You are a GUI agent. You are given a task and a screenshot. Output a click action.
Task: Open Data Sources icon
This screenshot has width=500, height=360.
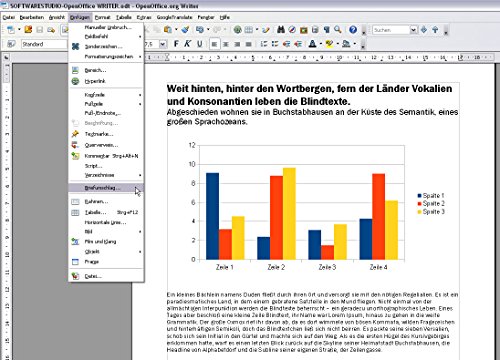click(x=315, y=30)
